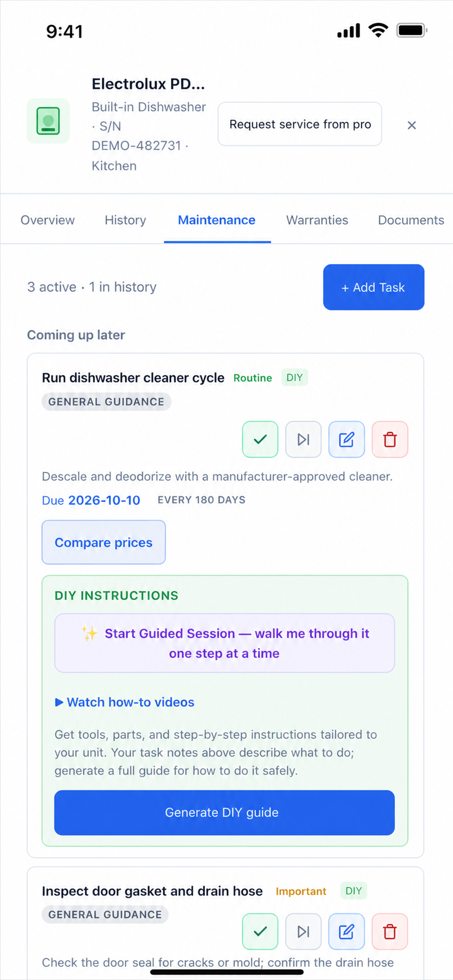Delete the dishwasher cleaner cycle task
The height and width of the screenshot is (980, 453).
[x=390, y=439]
